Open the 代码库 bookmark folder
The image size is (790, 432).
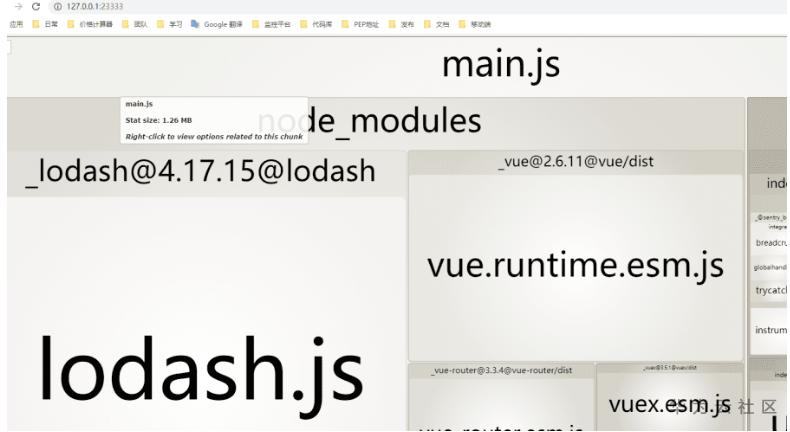point(316,24)
